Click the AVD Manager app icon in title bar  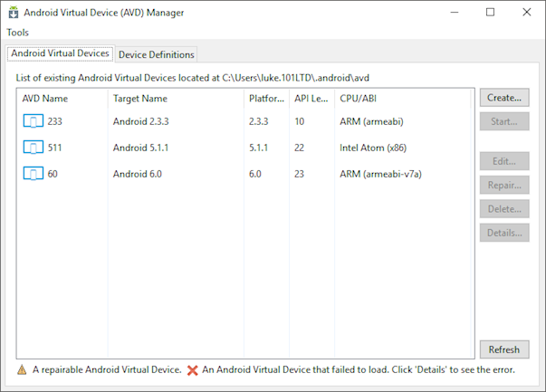pyautogui.click(x=14, y=12)
